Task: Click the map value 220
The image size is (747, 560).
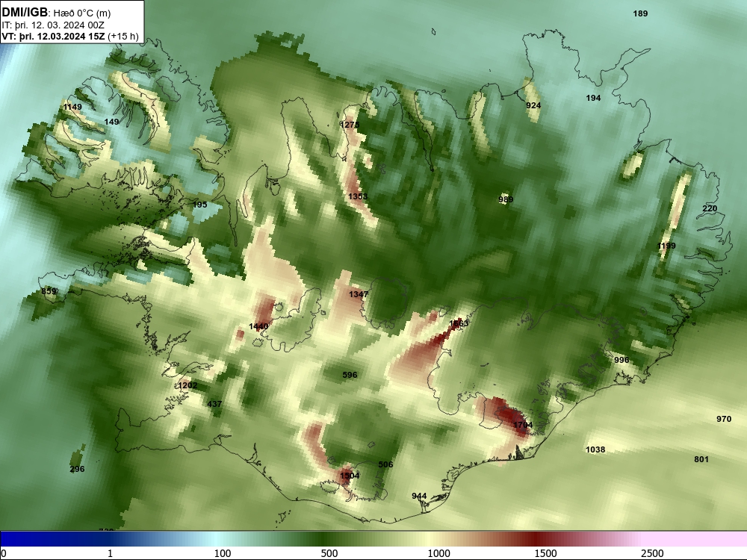Action: (710, 208)
